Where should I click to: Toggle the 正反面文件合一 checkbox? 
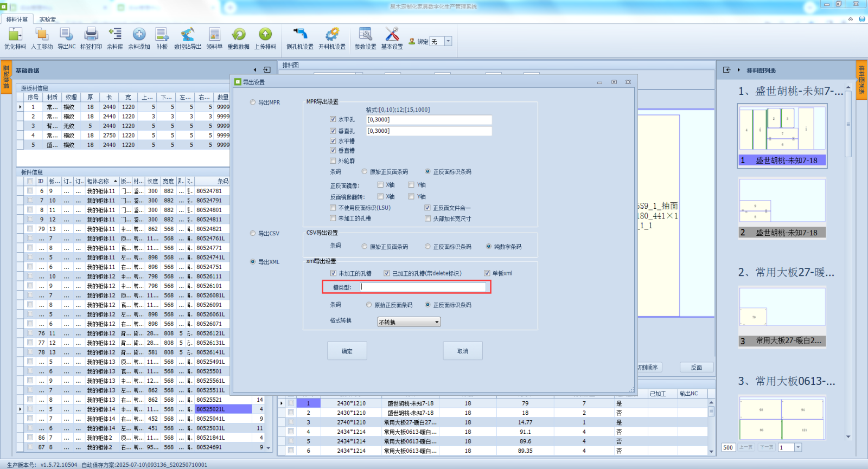(x=427, y=208)
